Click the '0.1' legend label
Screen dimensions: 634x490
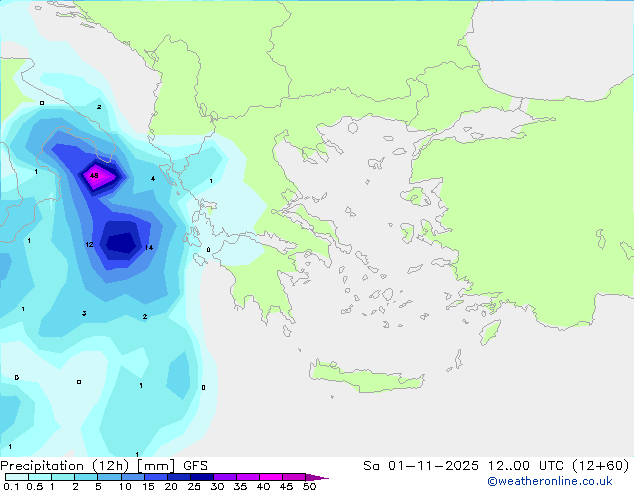point(11,486)
